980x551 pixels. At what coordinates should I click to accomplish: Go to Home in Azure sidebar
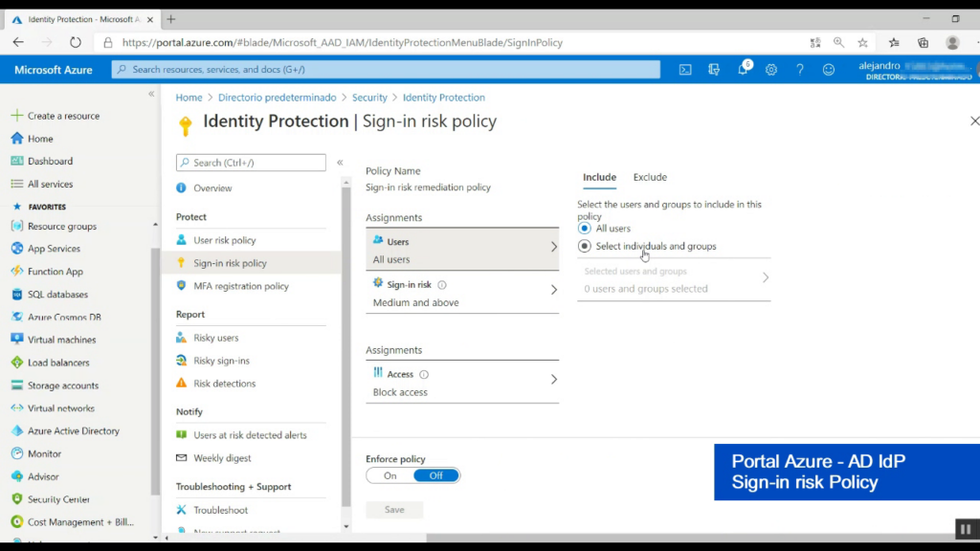click(x=33, y=139)
